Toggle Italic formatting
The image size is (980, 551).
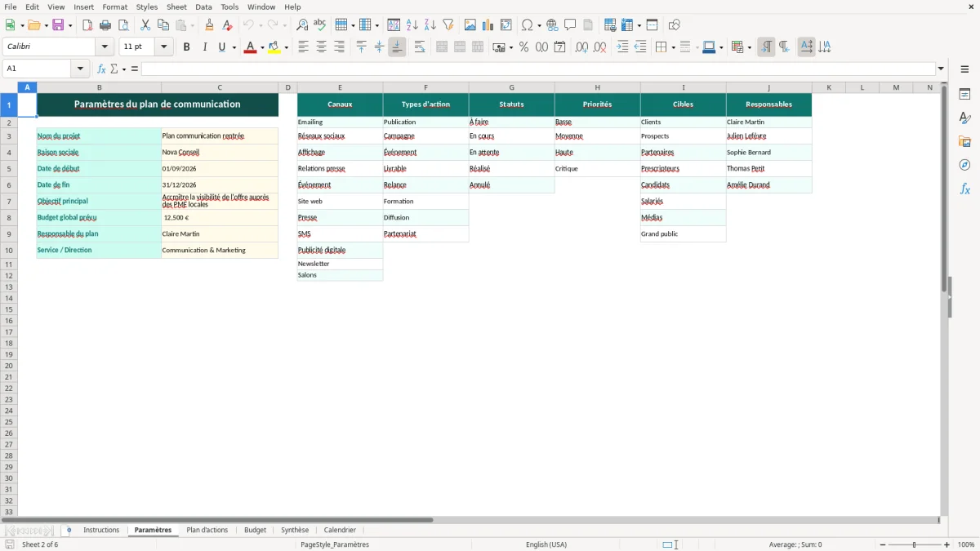204,47
